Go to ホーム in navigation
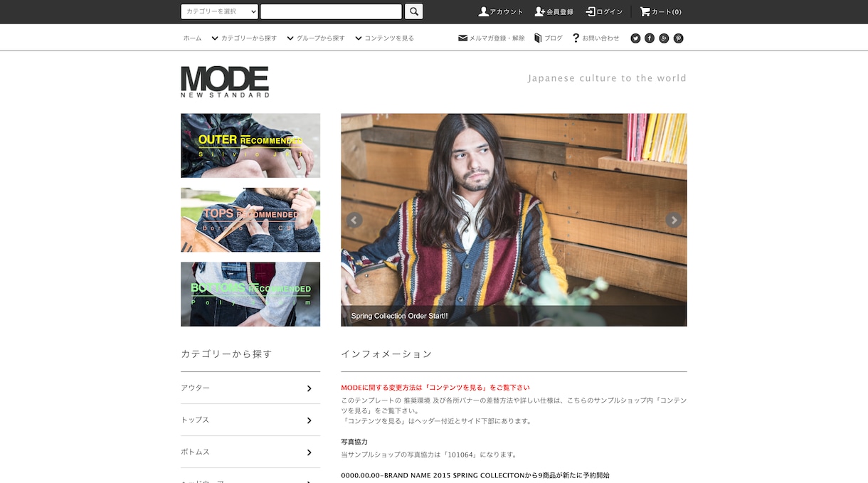Viewport: 868px width, 483px height. (x=192, y=38)
